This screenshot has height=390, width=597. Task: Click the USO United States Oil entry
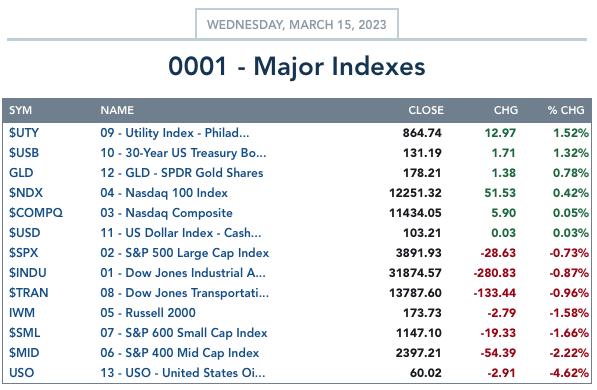[x=183, y=373]
